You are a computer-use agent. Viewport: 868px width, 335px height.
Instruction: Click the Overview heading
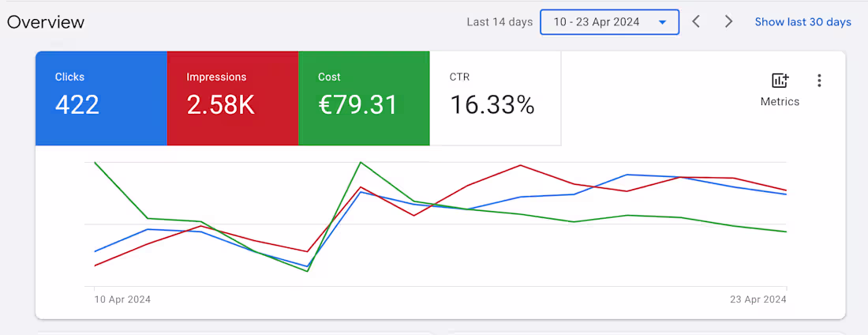point(46,22)
